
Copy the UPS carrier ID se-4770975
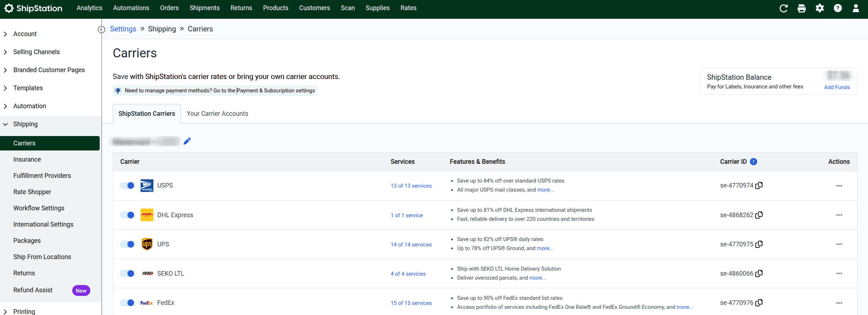[759, 244]
